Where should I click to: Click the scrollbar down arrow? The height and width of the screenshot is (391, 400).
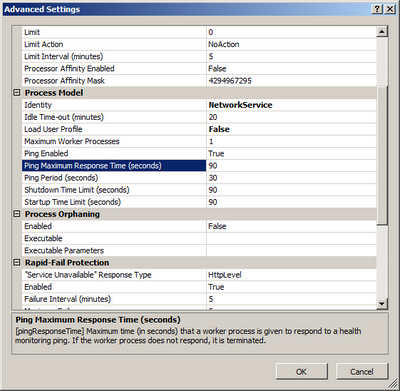(382, 304)
